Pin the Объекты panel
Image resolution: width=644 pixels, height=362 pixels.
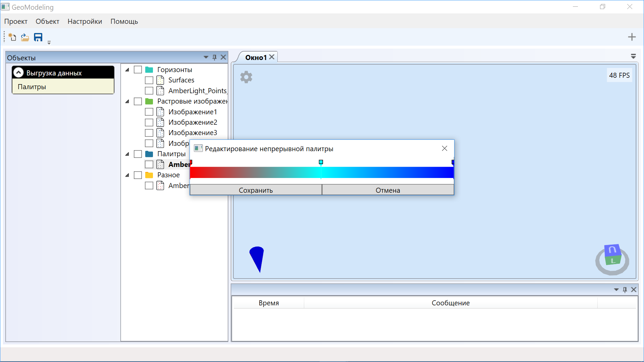(215, 57)
